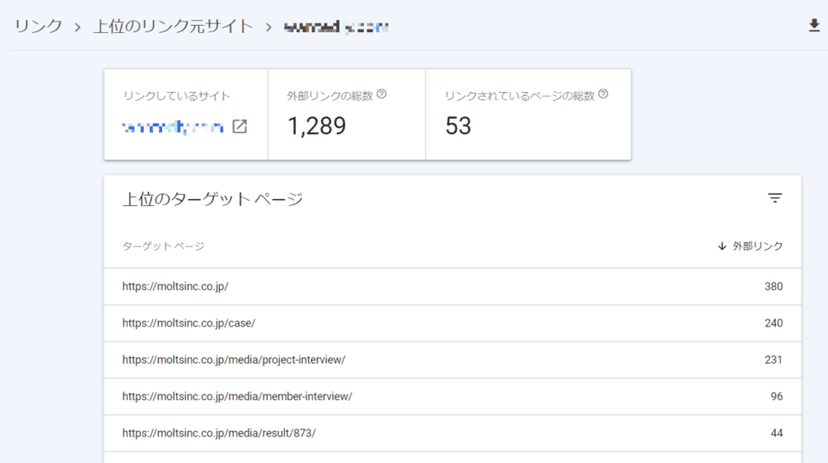The width and height of the screenshot is (828, 463).
Task: Click the blurred linking site link
Action: (173, 127)
